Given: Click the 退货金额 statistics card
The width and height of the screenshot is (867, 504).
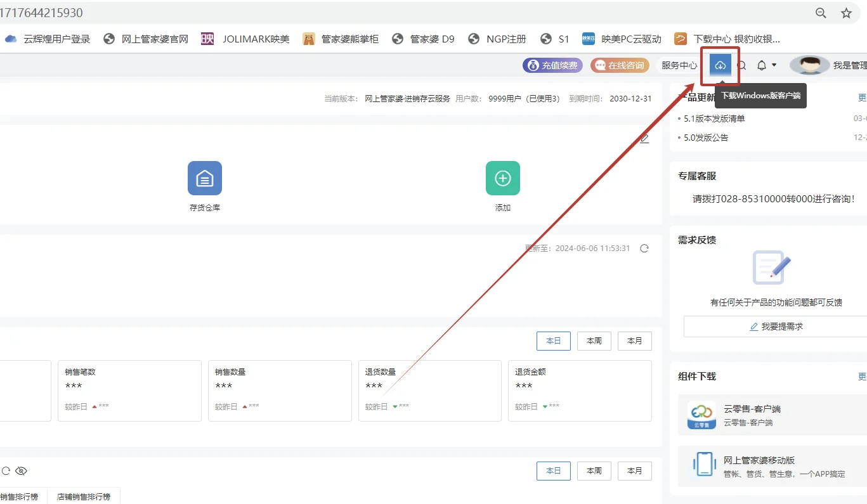Looking at the screenshot, I should (x=580, y=391).
